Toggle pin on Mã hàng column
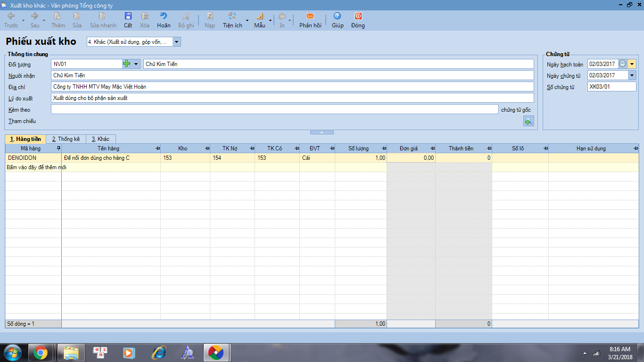Image resolution: width=644 pixels, height=362 pixels. click(x=58, y=148)
